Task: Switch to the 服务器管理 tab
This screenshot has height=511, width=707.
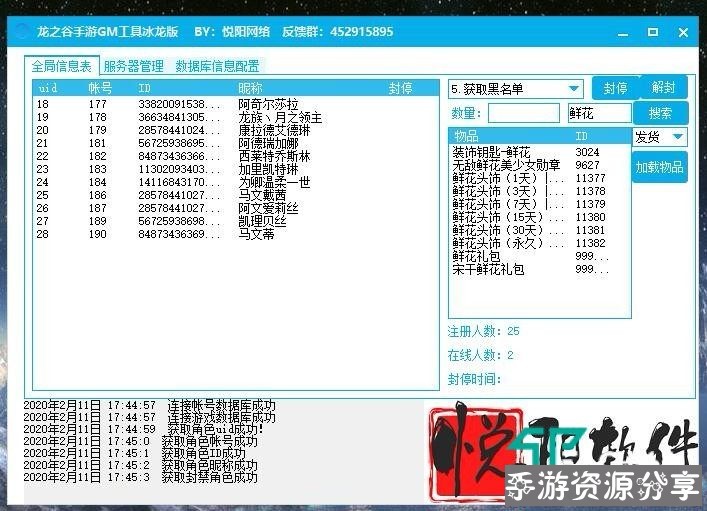Action: pyautogui.click(x=133, y=67)
